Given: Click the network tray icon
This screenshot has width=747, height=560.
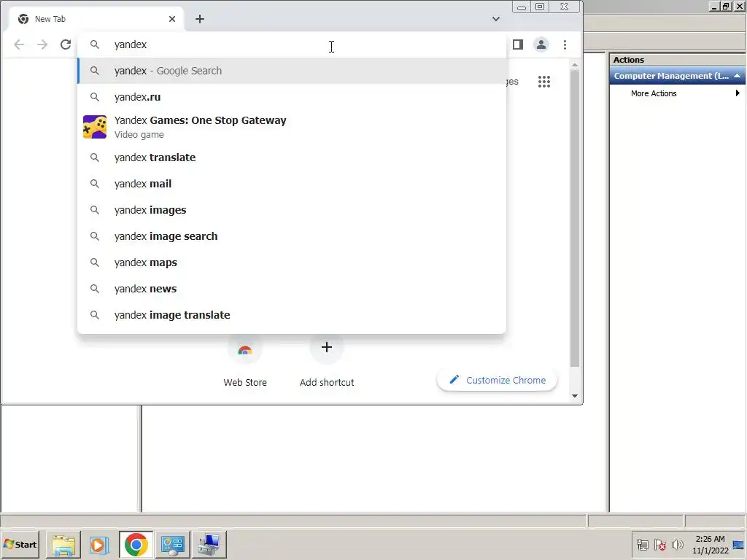Looking at the screenshot, I should [643, 544].
